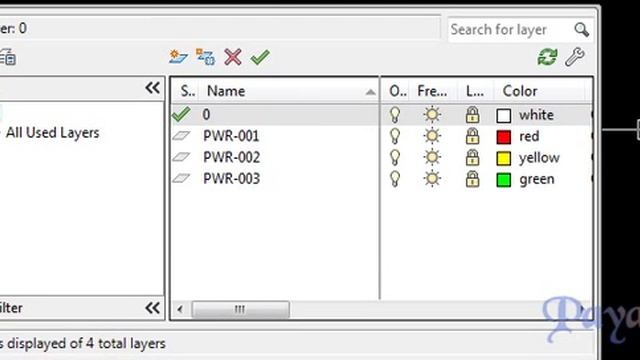Click the search magnifier icon
This screenshot has height=360, width=640.
(581, 29)
